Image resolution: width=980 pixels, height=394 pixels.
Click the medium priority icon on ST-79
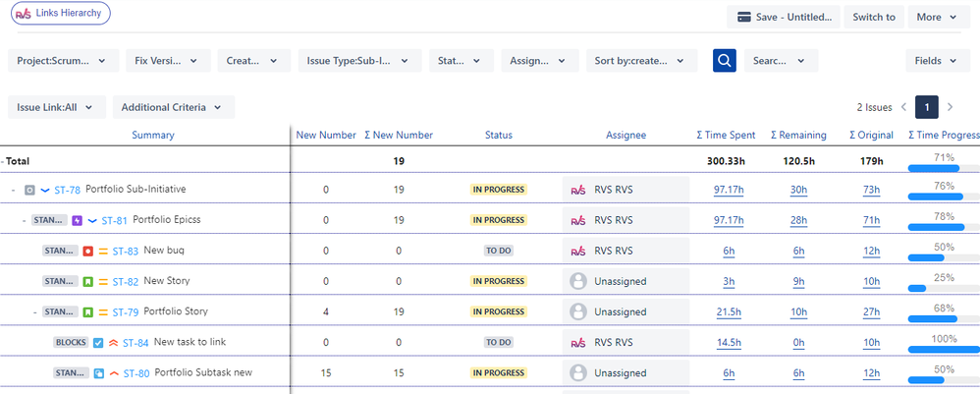tap(104, 312)
